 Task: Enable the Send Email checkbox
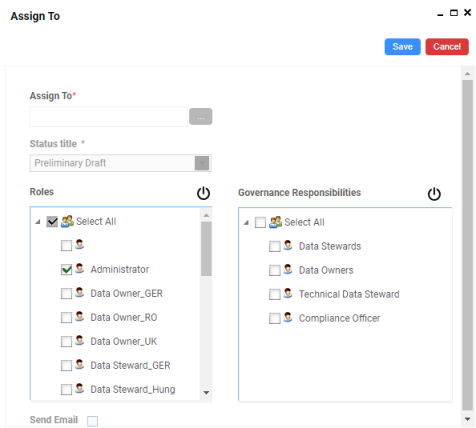click(x=92, y=421)
